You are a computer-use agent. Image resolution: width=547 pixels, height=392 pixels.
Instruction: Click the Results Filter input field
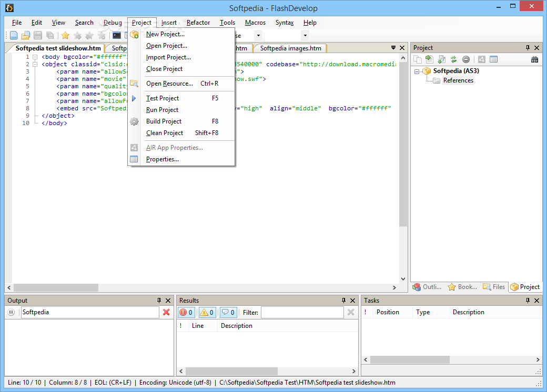tap(302, 313)
